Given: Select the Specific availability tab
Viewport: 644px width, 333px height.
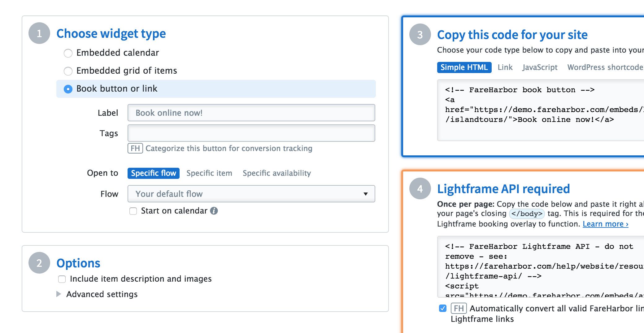Looking at the screenshot, I should point(276,173).
